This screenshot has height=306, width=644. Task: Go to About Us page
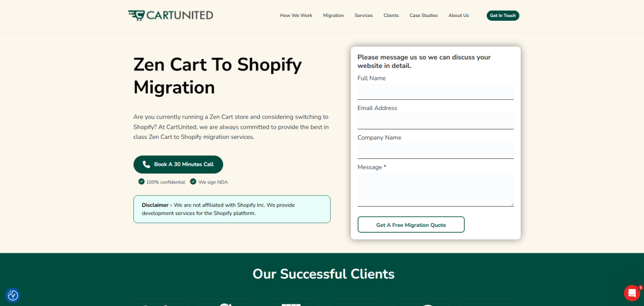click(458, 16)
